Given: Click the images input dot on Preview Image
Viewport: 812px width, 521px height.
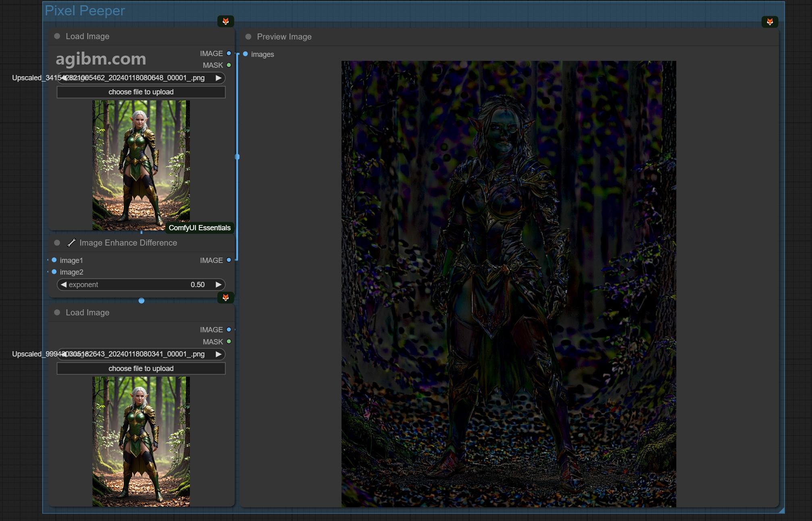Looking at the screenshot, I should coord(245,54).
